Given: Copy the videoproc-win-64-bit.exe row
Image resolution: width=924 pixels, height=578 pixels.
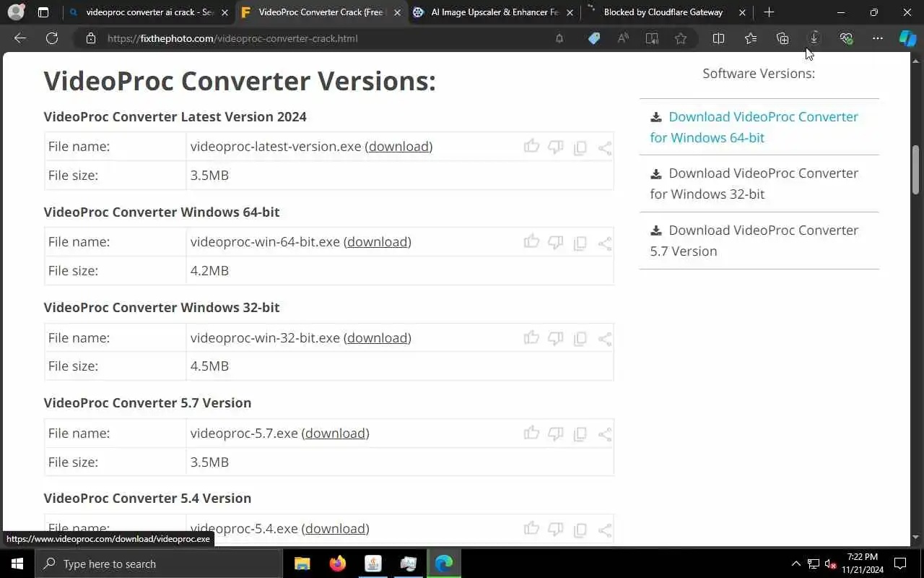Looking at the screenshot, I should click(580, 243).
